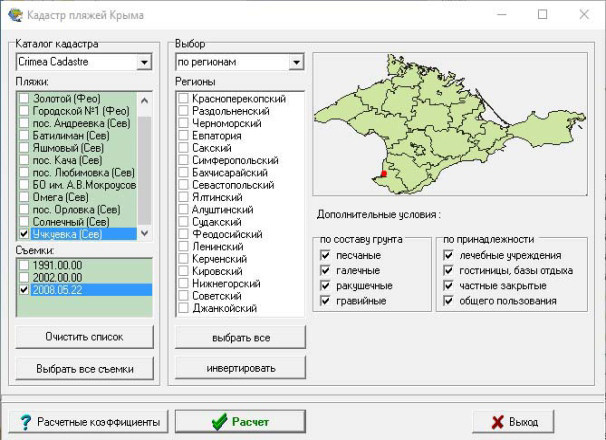Uncheck the песчаные soil checkbox
Viewport: 606px width, 440px height.
[325, 255]
